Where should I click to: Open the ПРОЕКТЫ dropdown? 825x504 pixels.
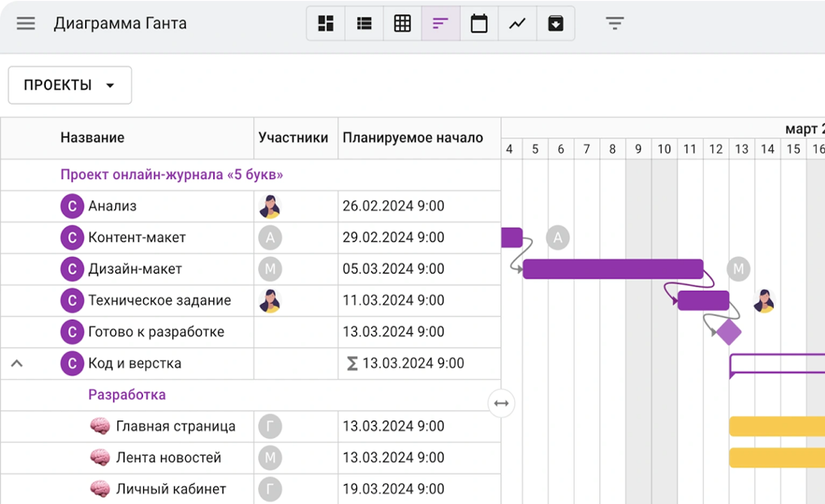tap(70, 85)
